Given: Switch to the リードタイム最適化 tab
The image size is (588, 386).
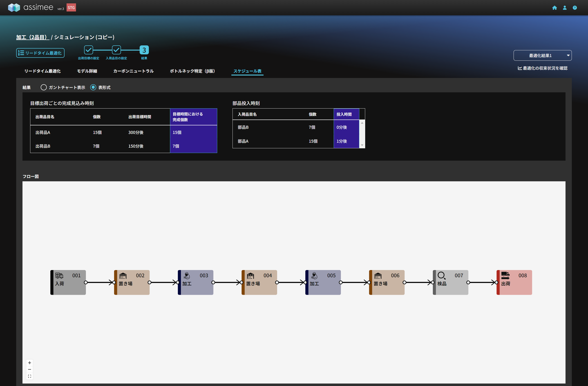Looking at the screenshot, I should (x=42, y=71).
